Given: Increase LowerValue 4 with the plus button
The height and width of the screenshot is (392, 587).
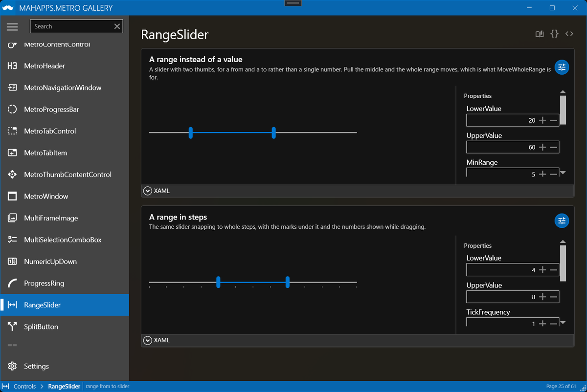Looking at the screenshot, I should 542,270.
